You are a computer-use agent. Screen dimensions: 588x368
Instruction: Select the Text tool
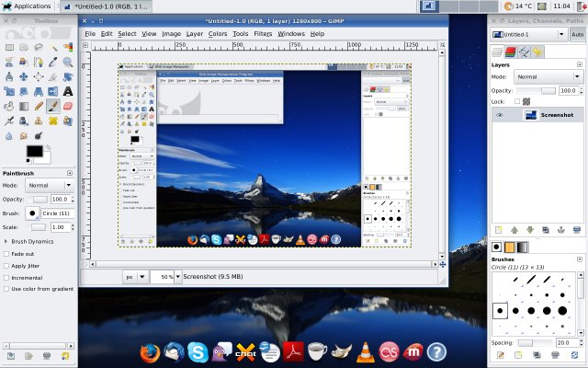click(68, 91)
